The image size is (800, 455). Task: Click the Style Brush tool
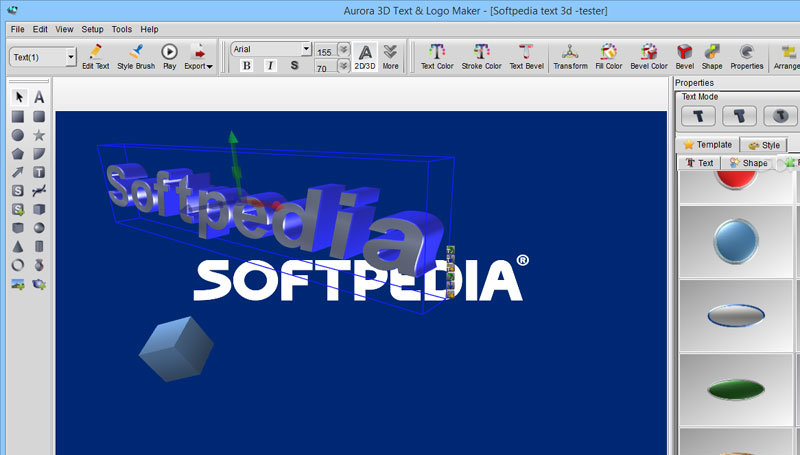(136, 57)
